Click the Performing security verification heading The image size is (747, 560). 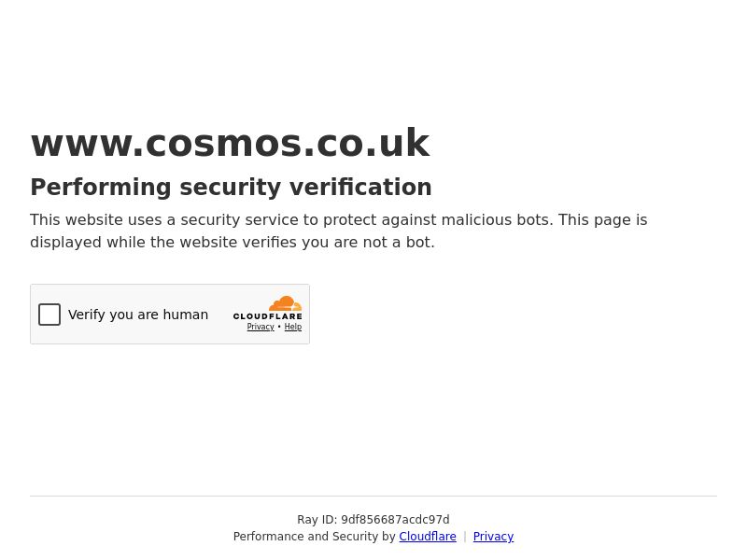coord(231,187)
